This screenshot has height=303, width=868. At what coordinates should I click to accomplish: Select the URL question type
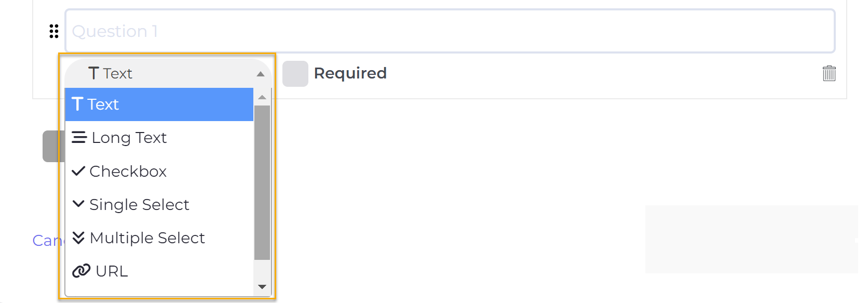tap(112, 271)
